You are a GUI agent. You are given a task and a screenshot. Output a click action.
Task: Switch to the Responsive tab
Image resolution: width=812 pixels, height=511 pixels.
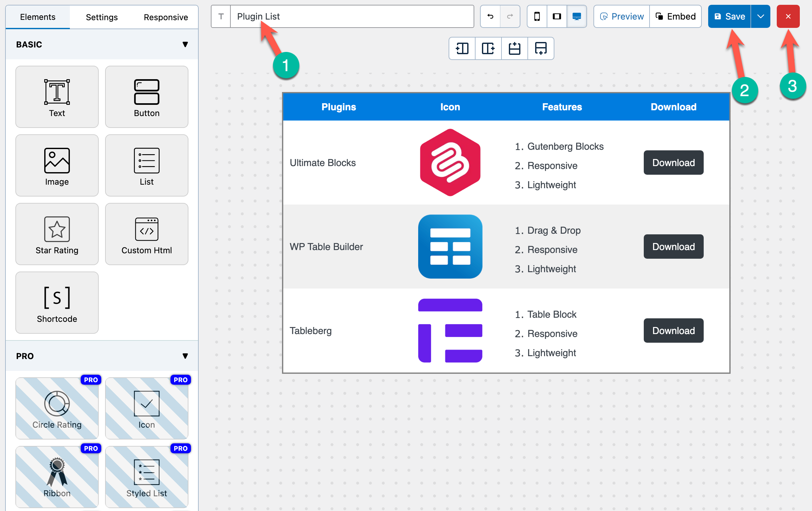(x=166, y=17)
